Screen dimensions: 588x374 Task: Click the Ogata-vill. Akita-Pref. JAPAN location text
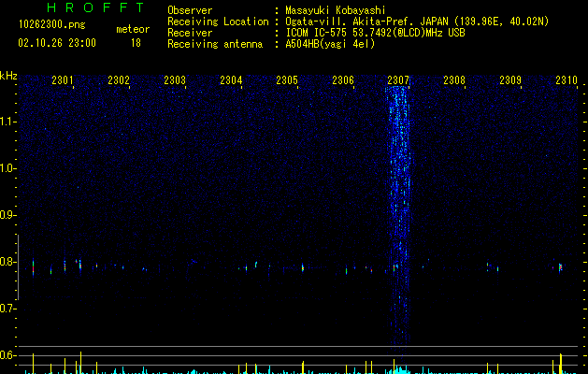(417, 22)
